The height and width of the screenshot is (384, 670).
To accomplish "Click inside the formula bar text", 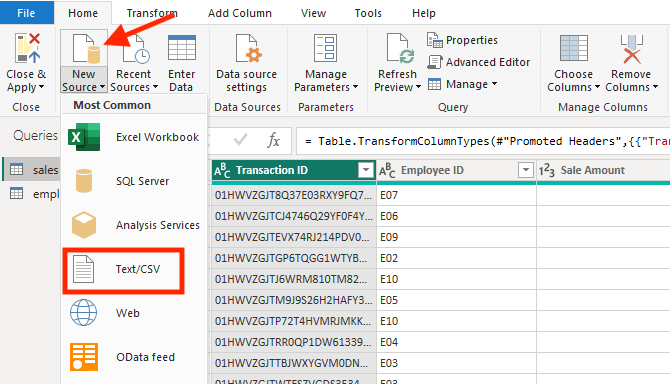I will click(484, 141).
